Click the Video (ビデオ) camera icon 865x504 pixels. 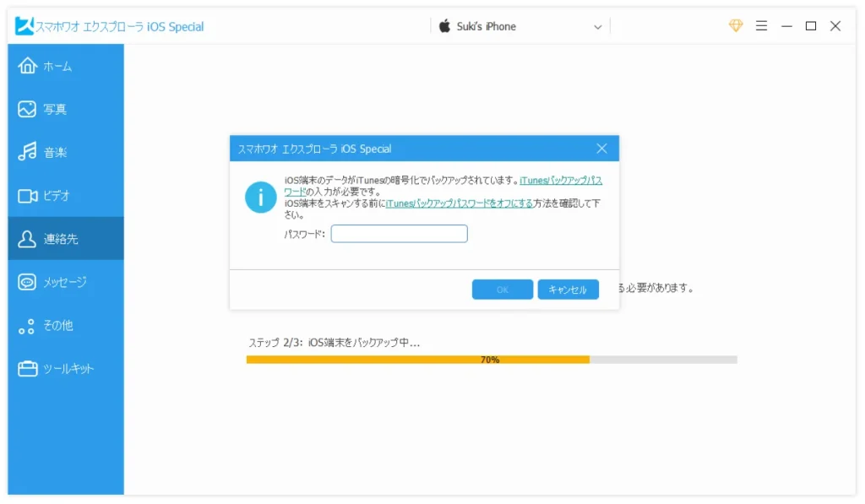[27, 196]
